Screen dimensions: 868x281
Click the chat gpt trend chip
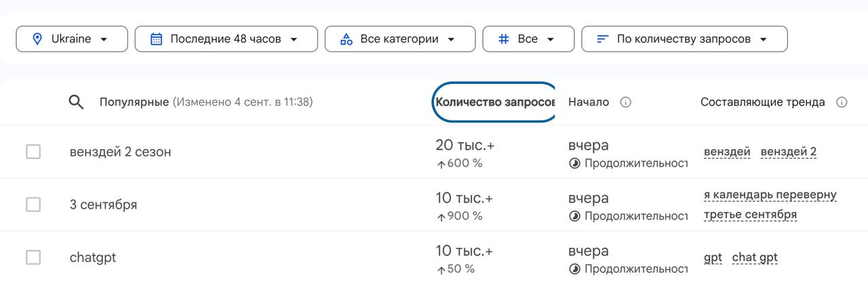click(x=755, y=257)
